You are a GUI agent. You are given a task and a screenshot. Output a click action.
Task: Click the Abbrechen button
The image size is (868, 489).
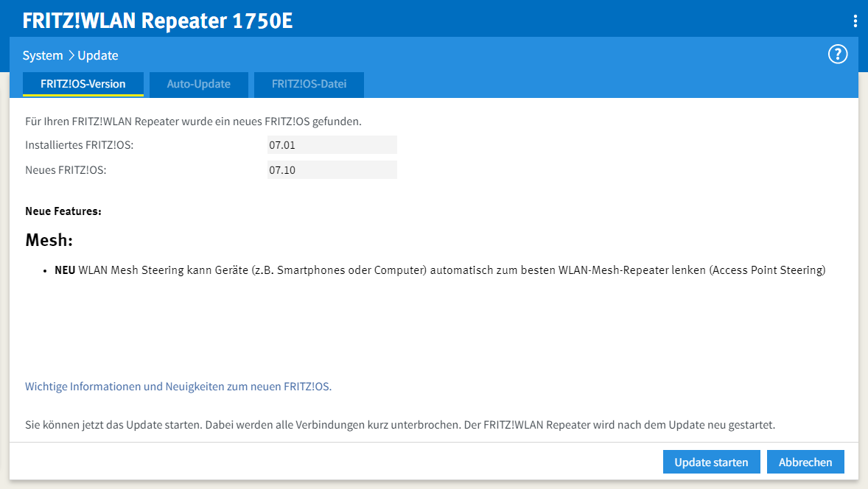805,462
